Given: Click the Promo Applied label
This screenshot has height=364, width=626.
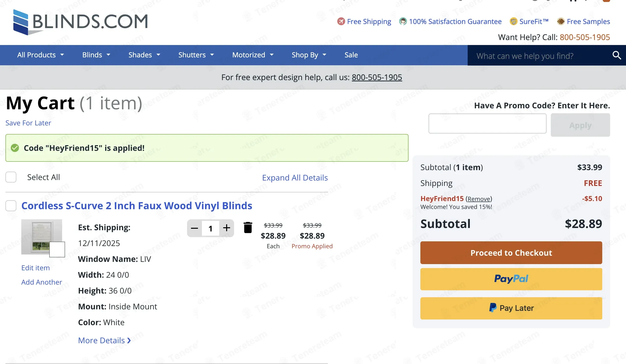Looking at the screenshot, I should click(312, 246).
